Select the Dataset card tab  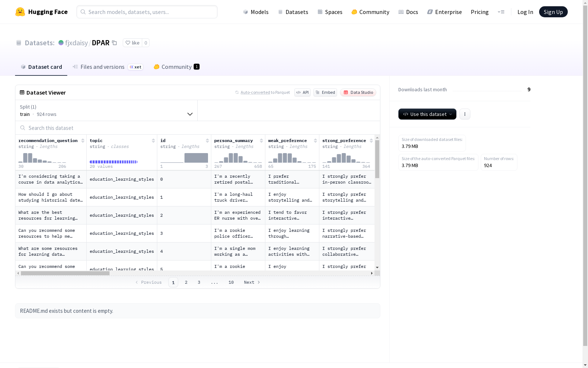(x=41, y=67)
